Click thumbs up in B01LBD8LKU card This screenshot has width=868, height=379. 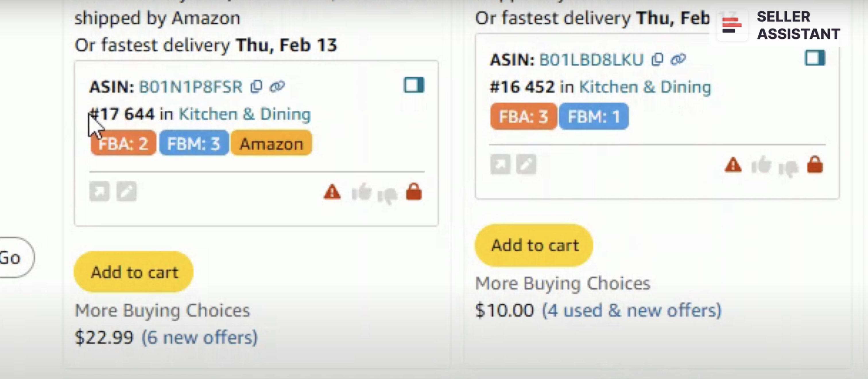761,165
